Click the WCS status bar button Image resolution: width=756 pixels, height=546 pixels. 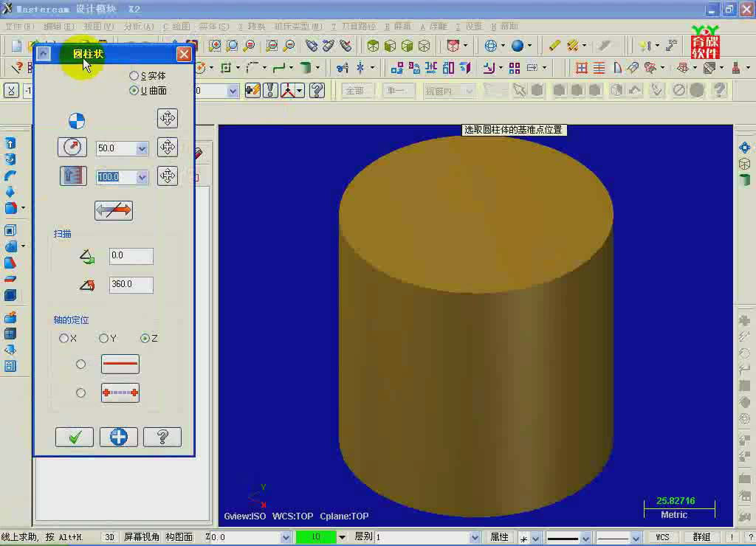(x=662, y=537)
